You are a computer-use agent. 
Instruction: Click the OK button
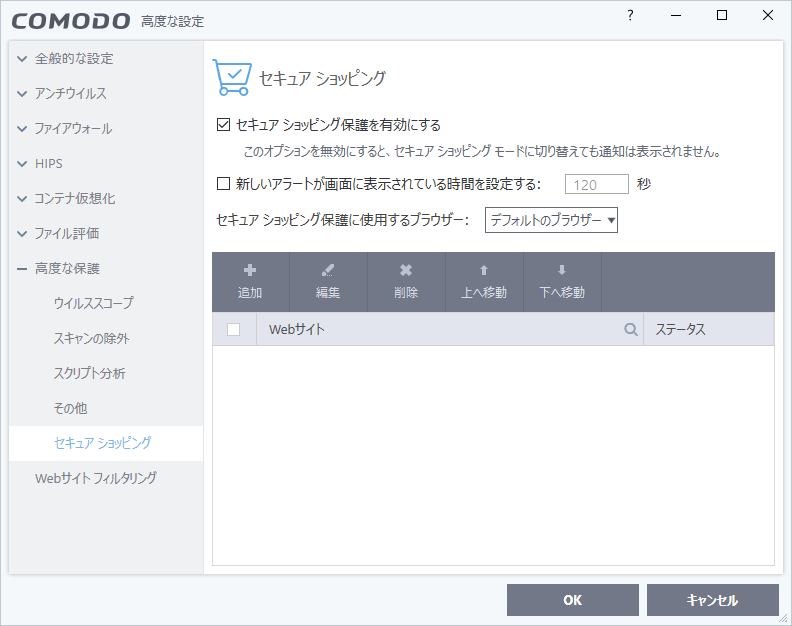pyautogui.click(x=572, y=600)
